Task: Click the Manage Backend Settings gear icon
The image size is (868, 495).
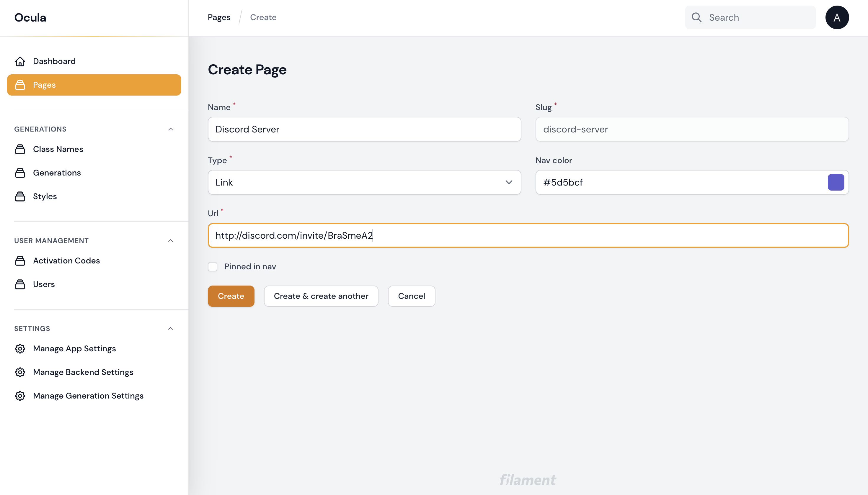Action: [x=20, y=372]
